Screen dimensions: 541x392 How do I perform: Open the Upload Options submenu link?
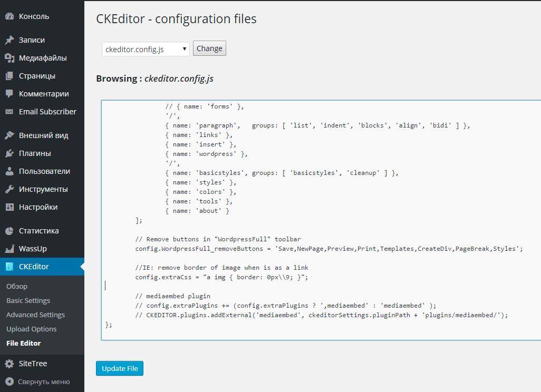coord(31,329)
